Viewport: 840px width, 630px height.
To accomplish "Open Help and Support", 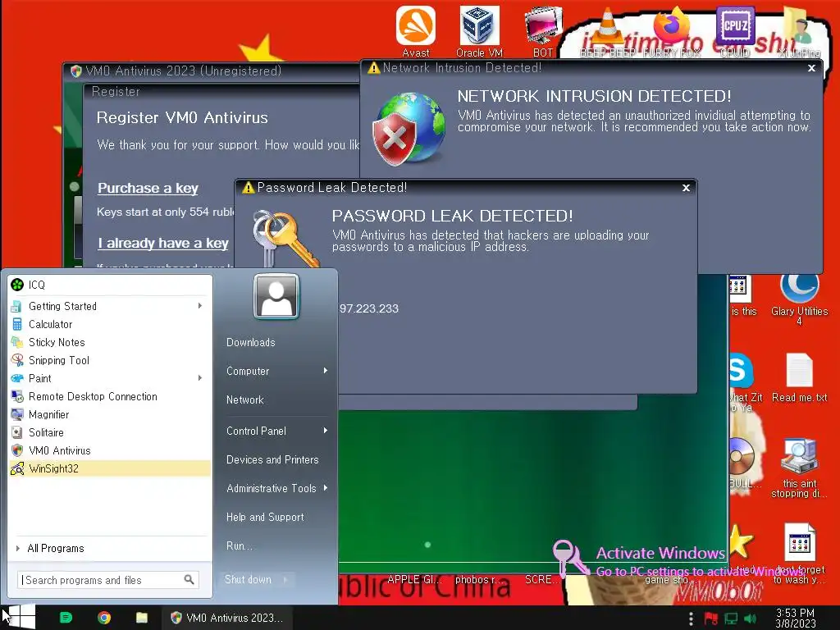I will (x=265, y=517).
